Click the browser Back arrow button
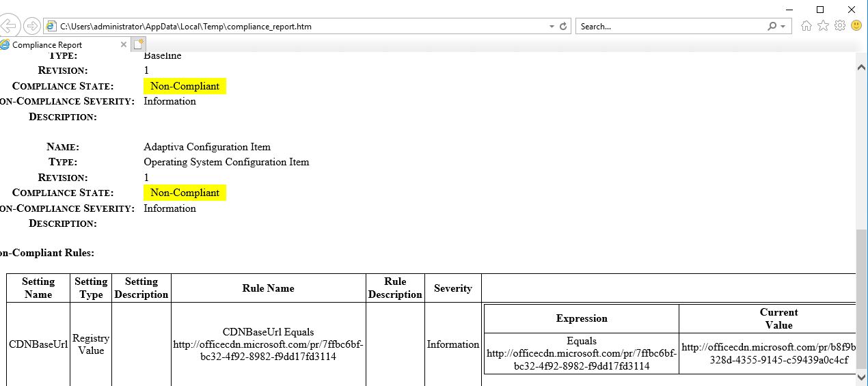Screen dimensions: 868x386 click(x=8, y=26)
